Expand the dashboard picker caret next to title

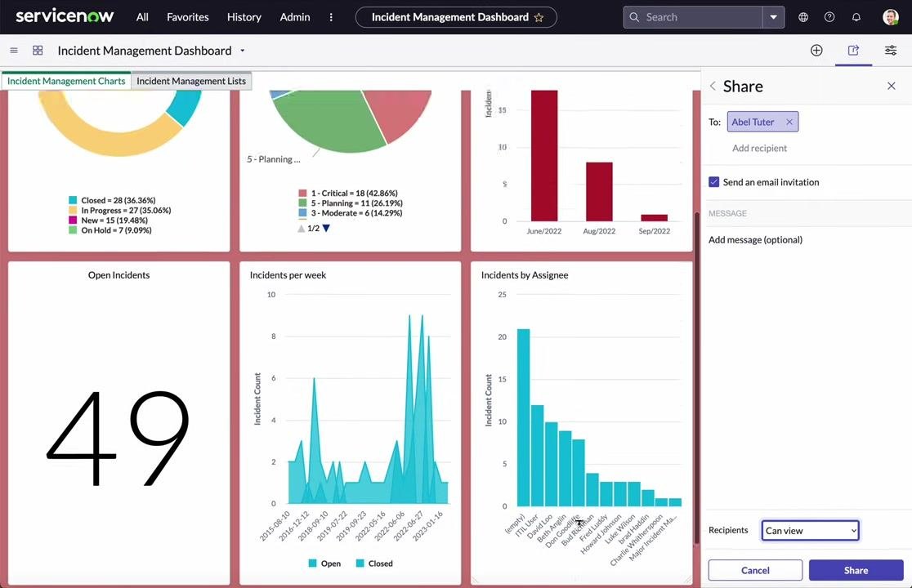243,51
